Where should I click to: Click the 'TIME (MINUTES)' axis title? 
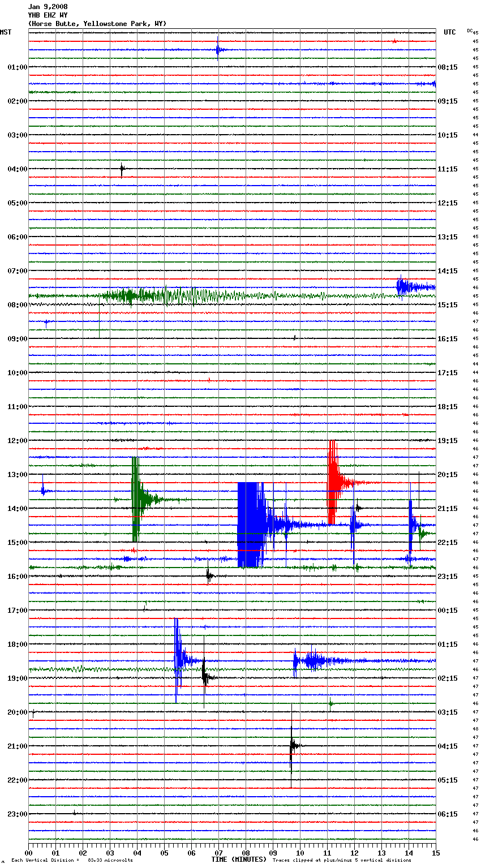[239, 859]
